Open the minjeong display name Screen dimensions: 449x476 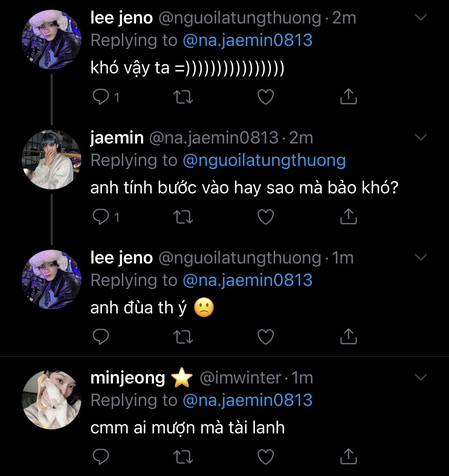(x=128, y=378)
